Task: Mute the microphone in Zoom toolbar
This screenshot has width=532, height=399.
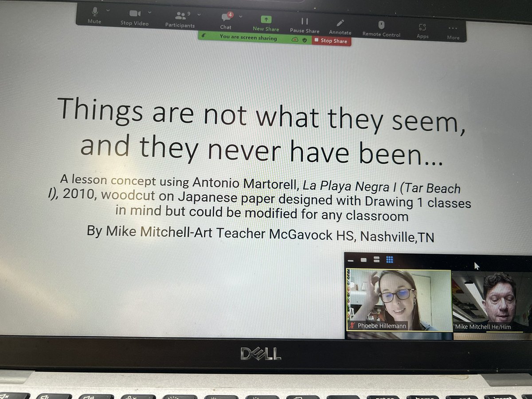Action: [94, 15]
